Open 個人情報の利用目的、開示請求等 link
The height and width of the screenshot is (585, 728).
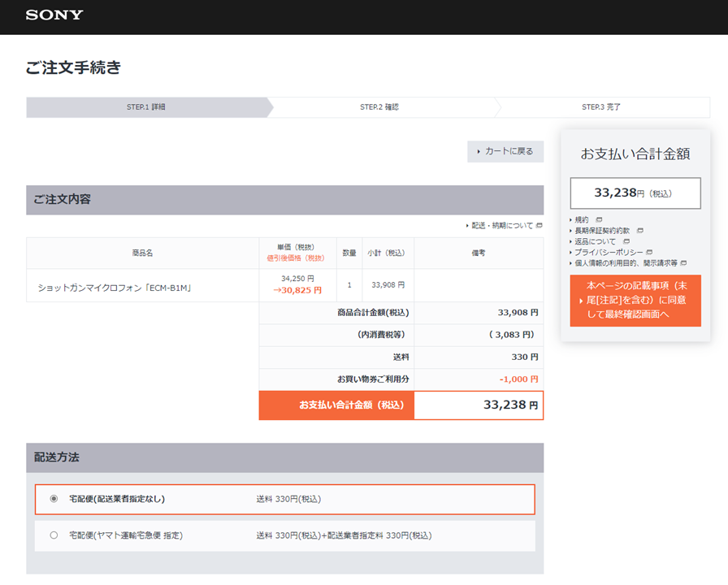point(626,263)
